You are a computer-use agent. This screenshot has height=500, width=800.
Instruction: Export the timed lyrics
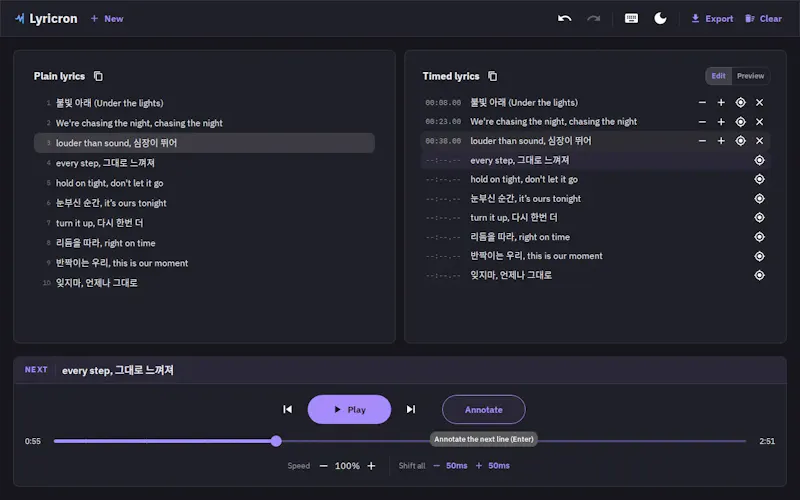(712, 19)
